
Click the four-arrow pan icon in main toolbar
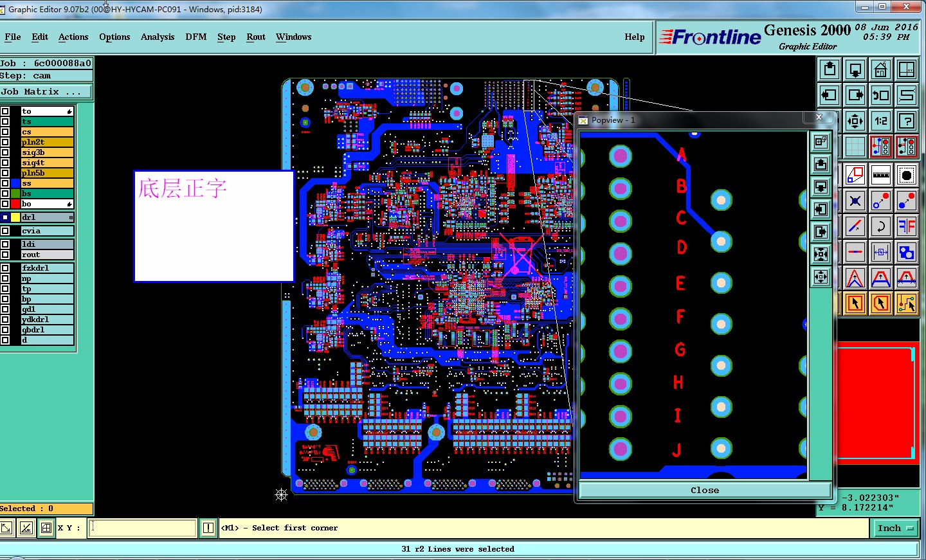855,121
